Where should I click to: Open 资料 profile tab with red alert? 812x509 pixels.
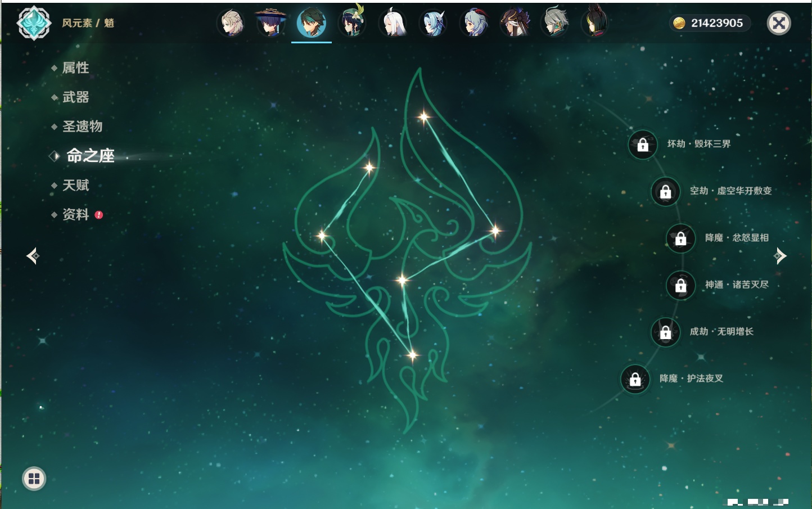[75, 214]
